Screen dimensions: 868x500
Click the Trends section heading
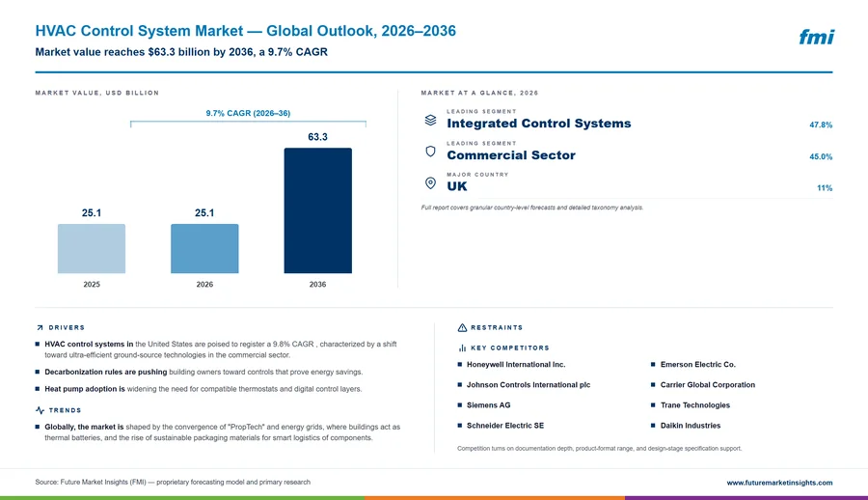pos(65,410)
